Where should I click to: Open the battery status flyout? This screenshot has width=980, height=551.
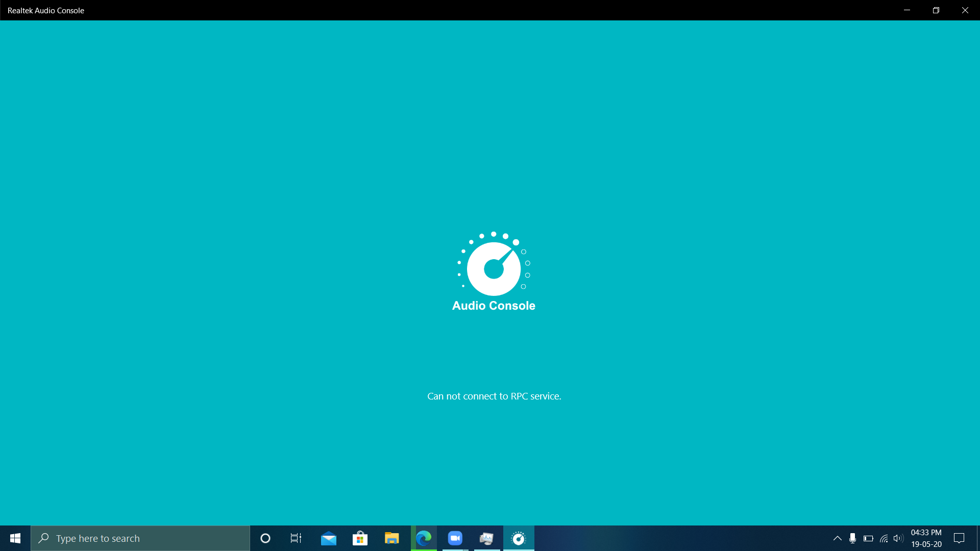point(868,538)
